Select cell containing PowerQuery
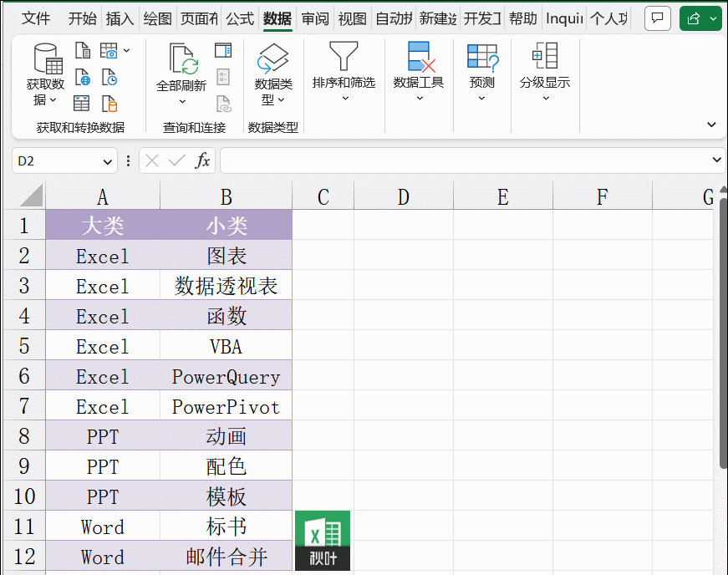 [x=227, y=376]
